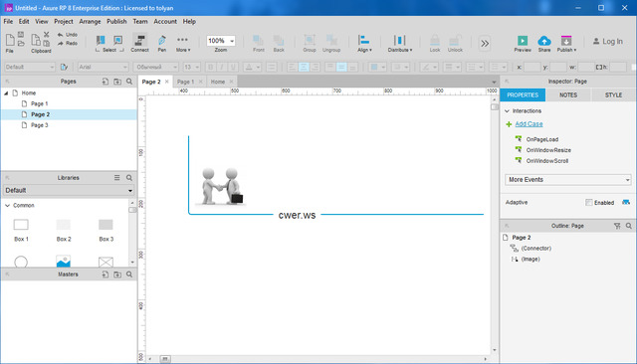Screen dimensions: 637x364
Task: Select OnWindowResize event
Action: click(x=548, y=150)
